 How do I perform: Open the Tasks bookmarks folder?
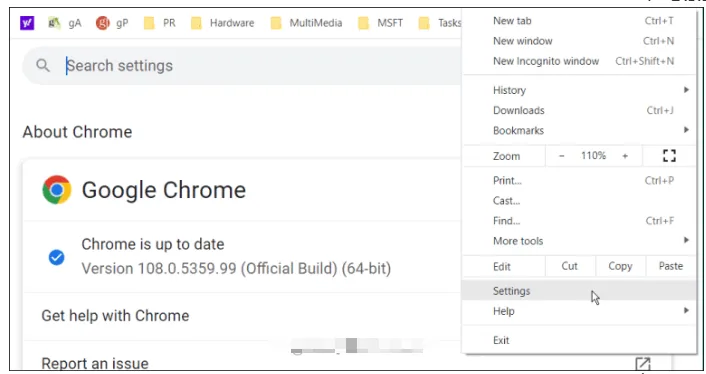440,23
